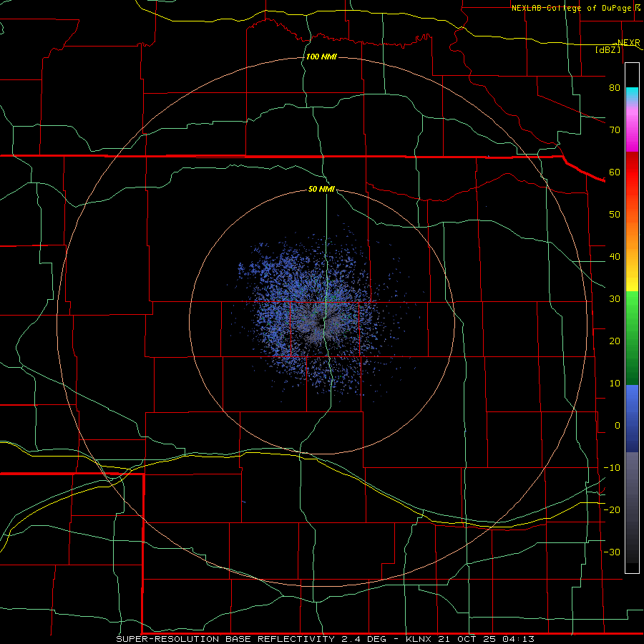Click the blue segment of the color bar
The height and width of the screenshot is (644, 644).
click(x=632, y=417)
